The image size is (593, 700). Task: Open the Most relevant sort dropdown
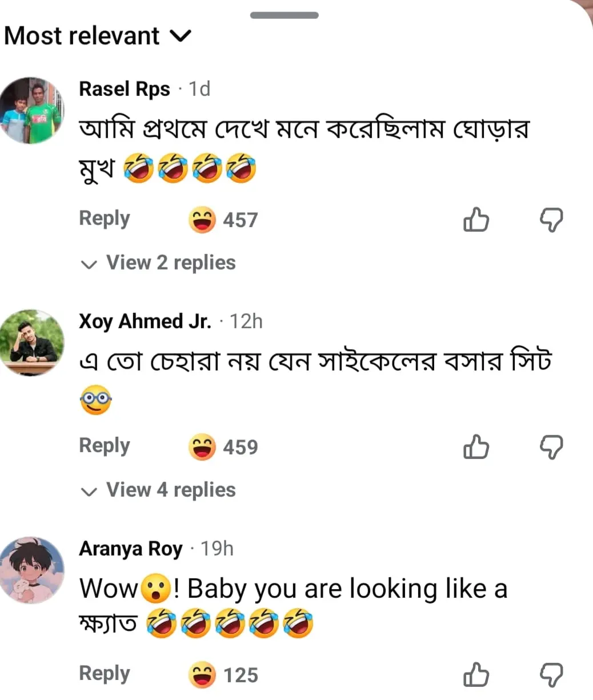(97, 36)
